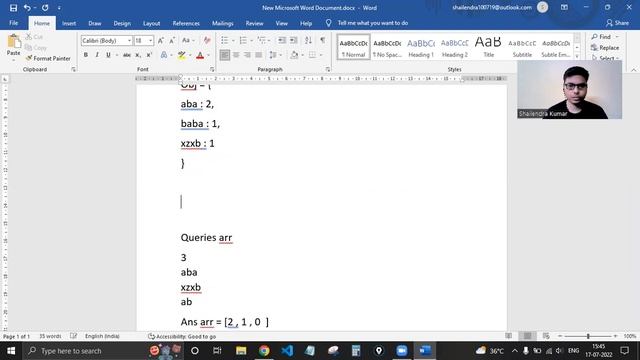Switch to the Layout tab
The height and width of the screenshot is (360, 640).
point(151,23)
